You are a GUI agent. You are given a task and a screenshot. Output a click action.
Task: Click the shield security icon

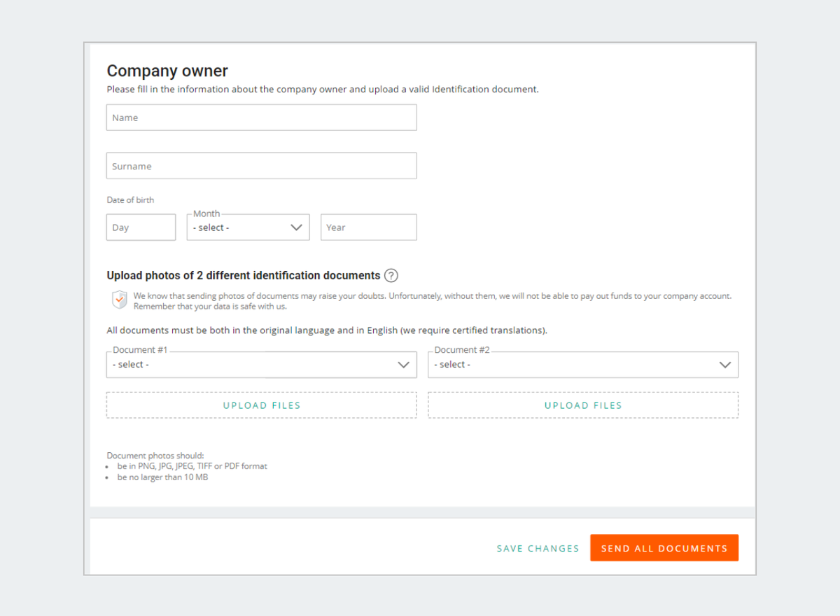click(119, 300)
